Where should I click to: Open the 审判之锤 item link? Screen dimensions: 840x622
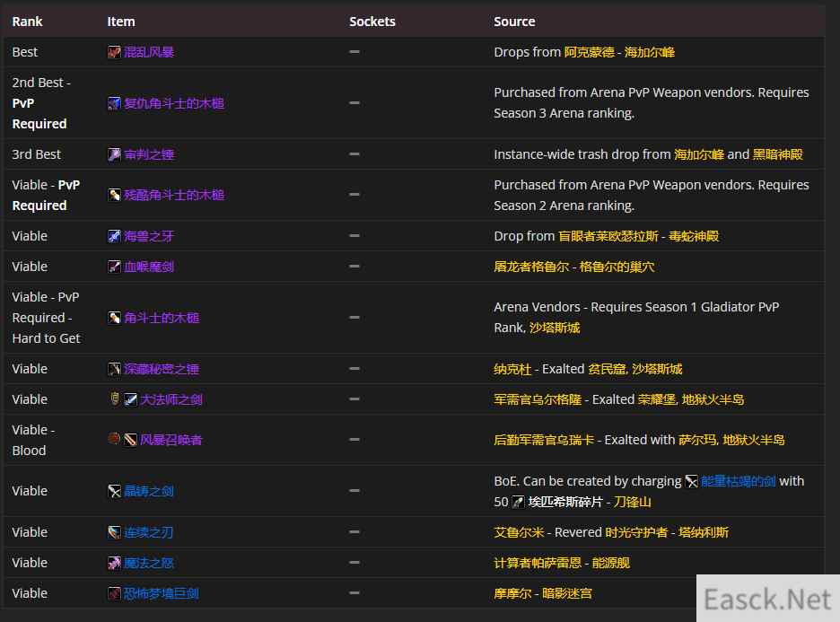(149, 155)
